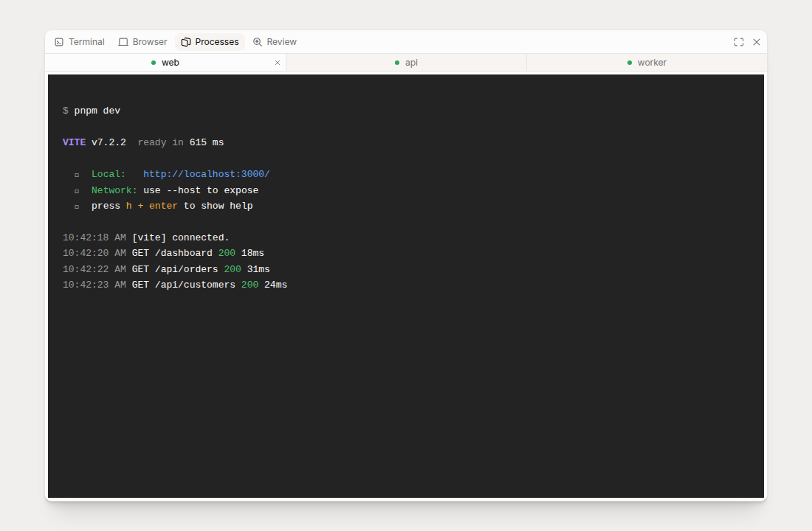Click the Browser window icon
Viewport: 812px width, 531px height.
(x=123, y=42)
